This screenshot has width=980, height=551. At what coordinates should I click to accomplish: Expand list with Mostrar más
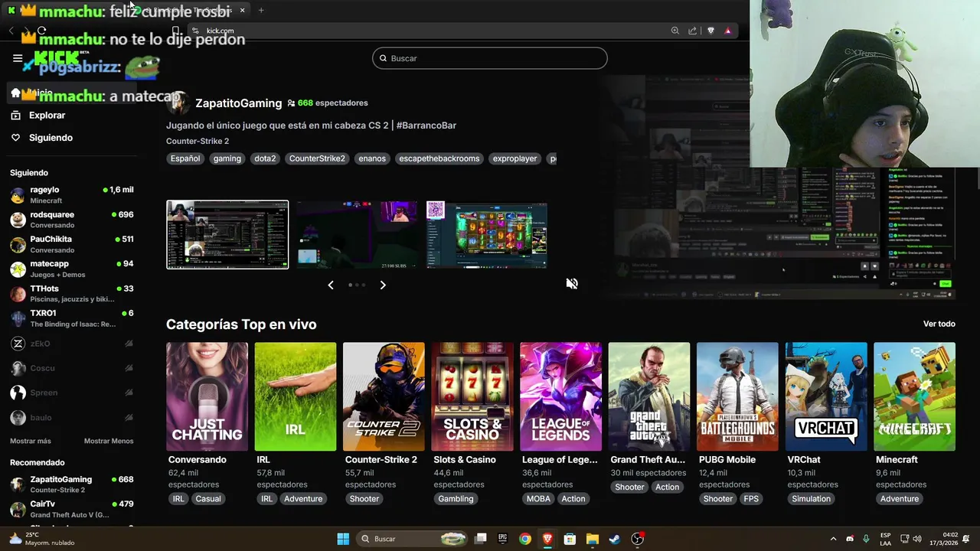[x=31, y=441]
